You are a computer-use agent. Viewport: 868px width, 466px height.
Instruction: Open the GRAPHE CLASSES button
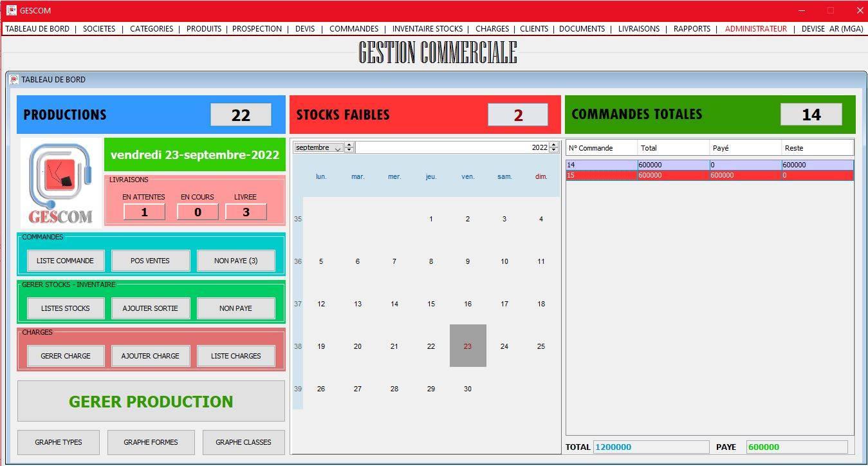tap(243, 442)
